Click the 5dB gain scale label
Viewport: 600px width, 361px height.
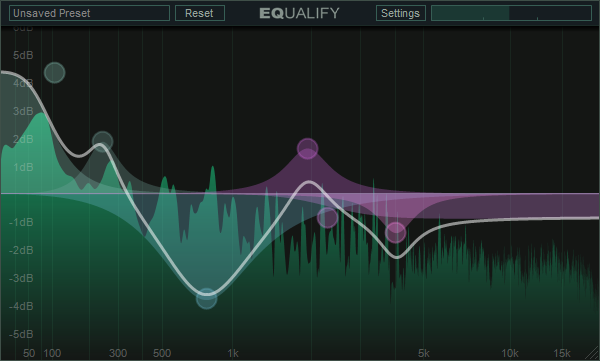tap(23, 55)
